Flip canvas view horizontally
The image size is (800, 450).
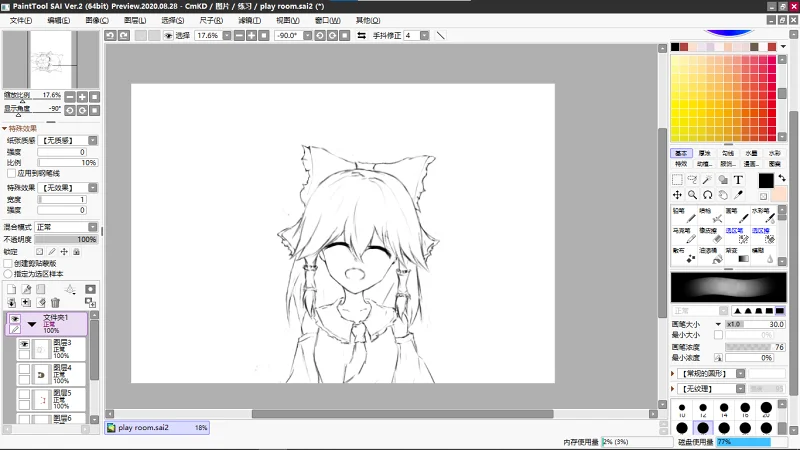tap(362, 35)
